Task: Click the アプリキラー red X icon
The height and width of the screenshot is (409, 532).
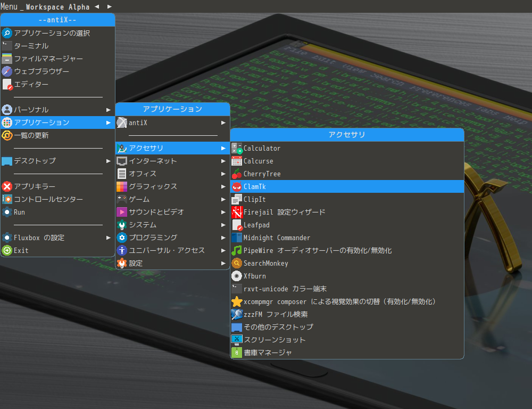Action: [x=7, y=186]
